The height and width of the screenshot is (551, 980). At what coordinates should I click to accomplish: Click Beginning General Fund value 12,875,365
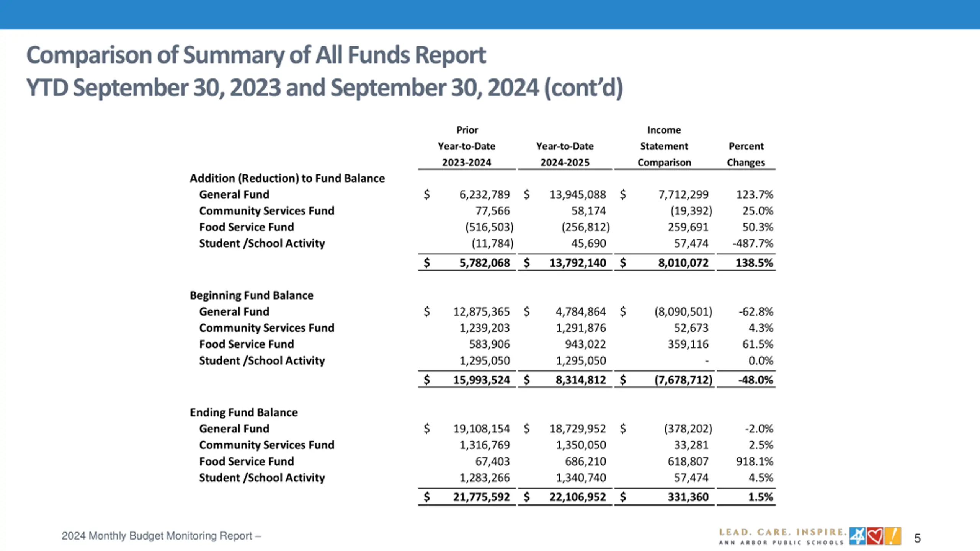click(482, 312)
